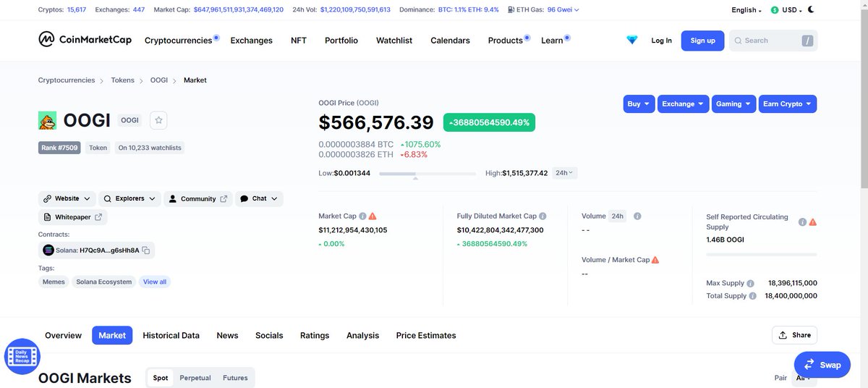The width and height of the screenshot is (868, 388).
Task: Open the 24h low/high range dropdown
Action: coord(564,173)
